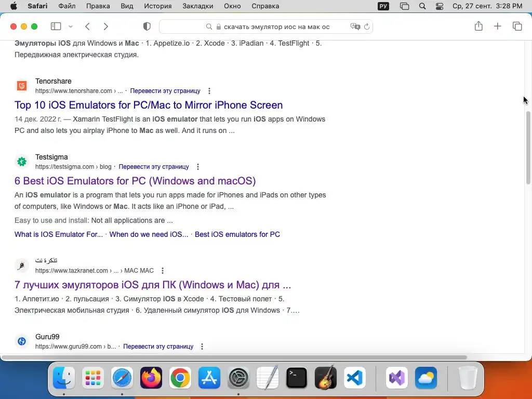This screenshot has height=399, width=532.
Task: Open the 7 лучших эмуляторов iOS result
Action: click(153, 285)
